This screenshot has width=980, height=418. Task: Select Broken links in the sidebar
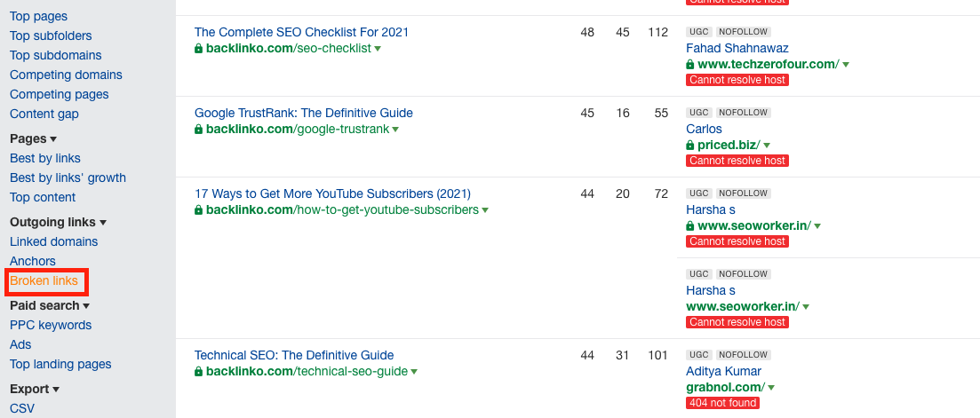coord(44,280)
